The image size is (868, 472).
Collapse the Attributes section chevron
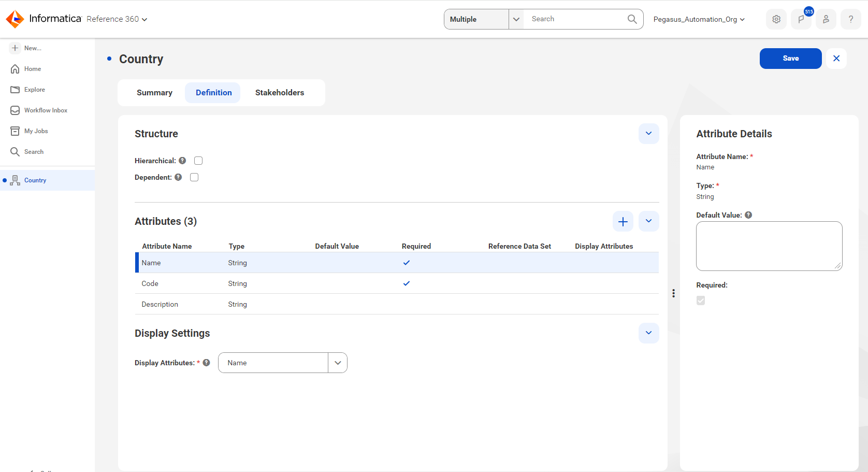649,221
